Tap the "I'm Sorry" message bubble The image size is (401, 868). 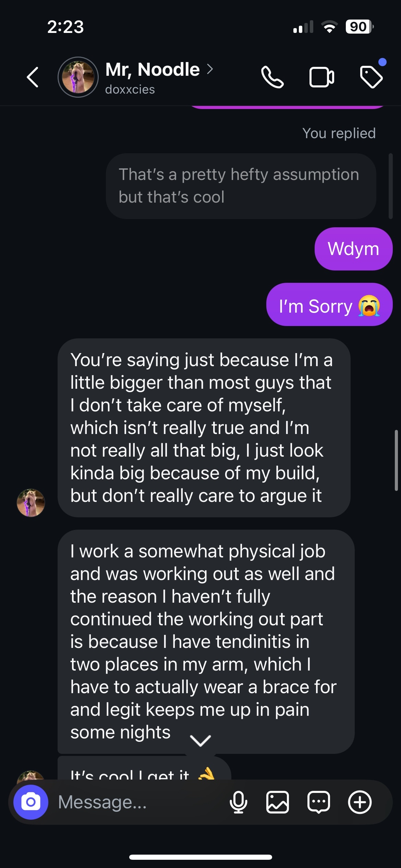click(329, 305)
